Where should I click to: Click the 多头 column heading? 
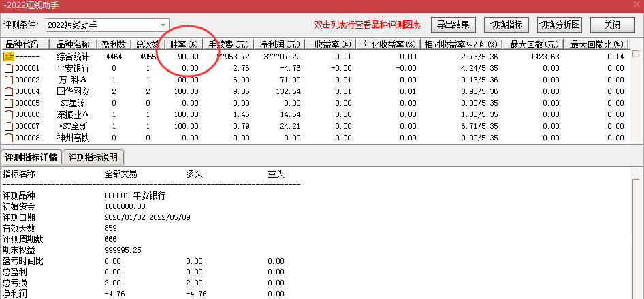tap(194, 174)
